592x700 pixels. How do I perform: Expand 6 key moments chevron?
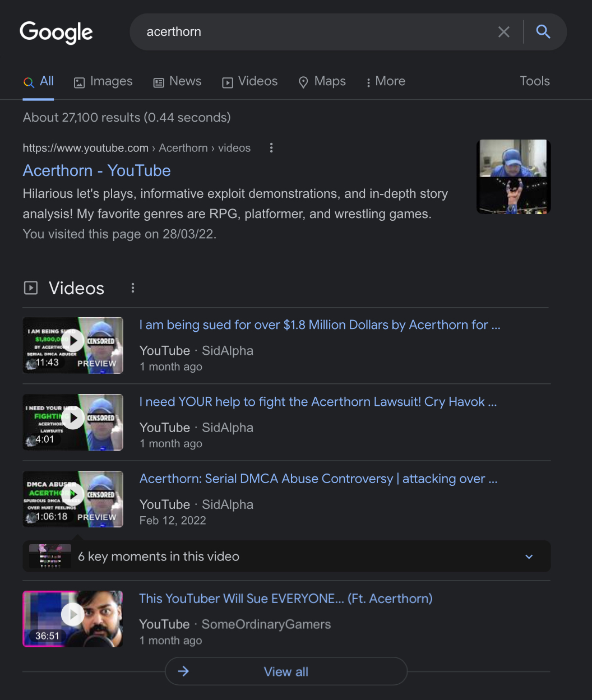tap(529, 557)
